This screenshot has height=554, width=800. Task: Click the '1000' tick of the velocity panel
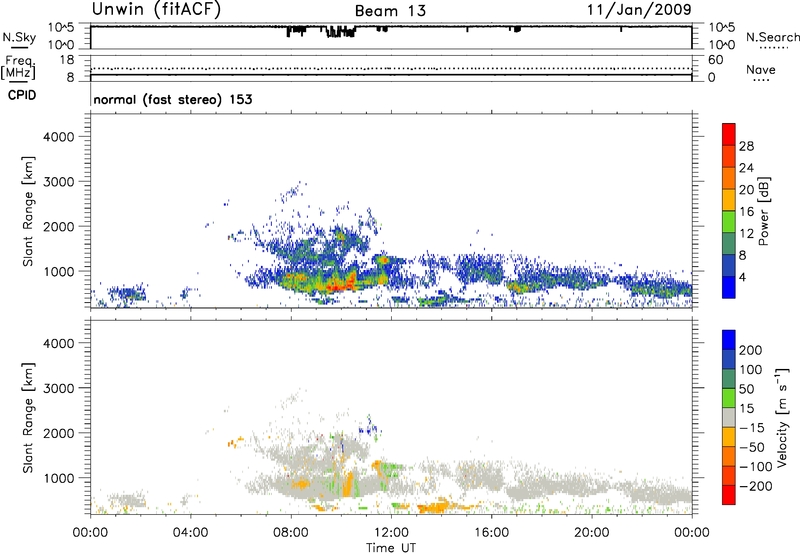click(59, 478)
